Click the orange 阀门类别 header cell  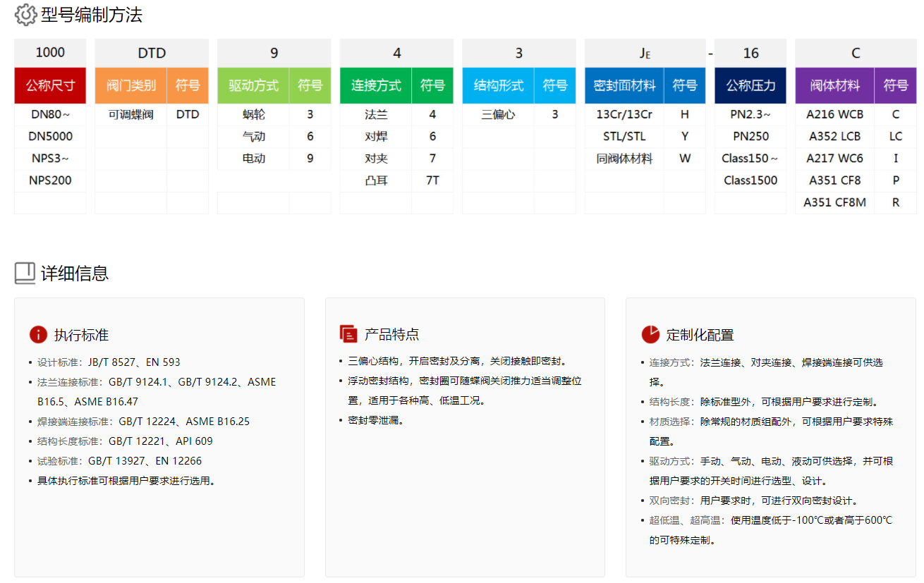[131, 86]
